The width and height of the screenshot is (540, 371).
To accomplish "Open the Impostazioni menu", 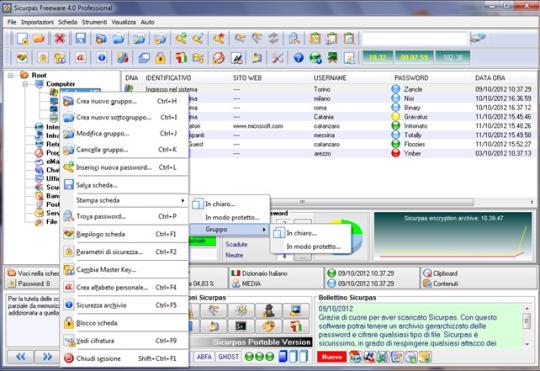I will coord(37,22).
